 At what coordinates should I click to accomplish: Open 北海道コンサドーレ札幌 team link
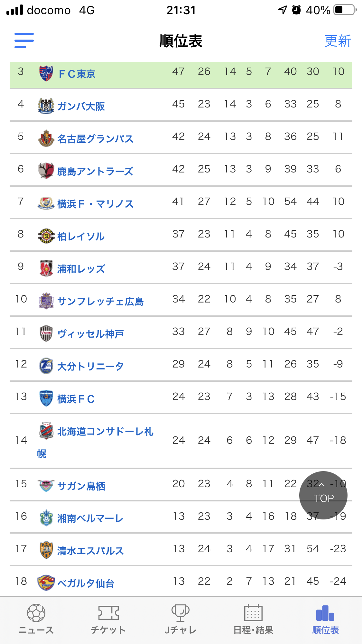pos(105,432)
